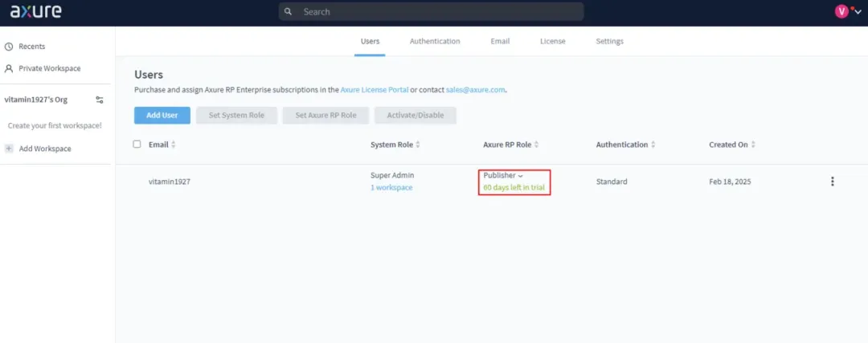Click the search magnifier icon
The image size is (868, 343).
[288, 11]
